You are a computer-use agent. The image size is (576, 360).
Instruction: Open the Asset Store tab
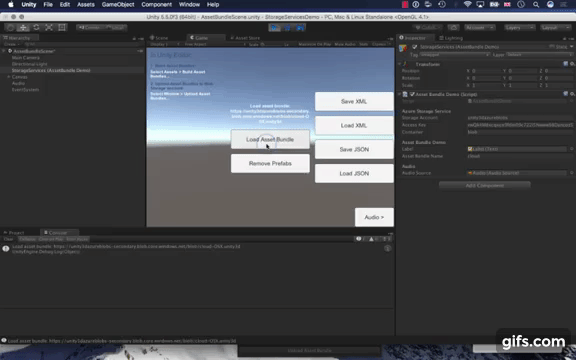[x=245, y=38]
